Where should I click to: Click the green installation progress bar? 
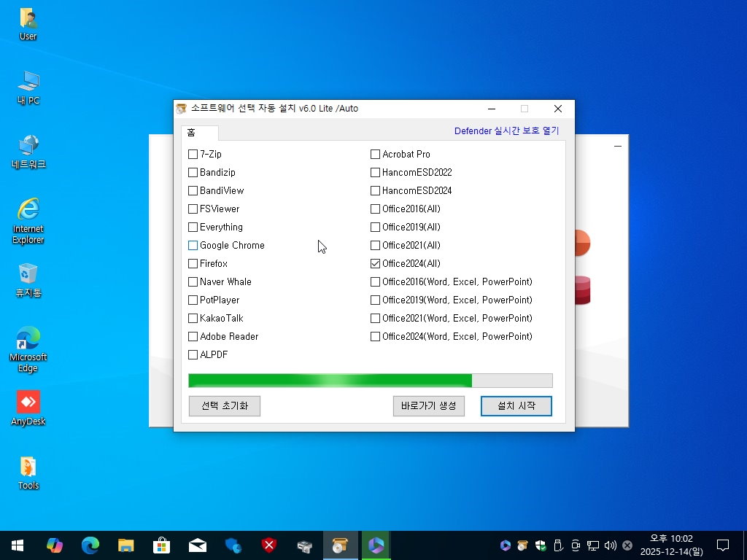point(370,381)
